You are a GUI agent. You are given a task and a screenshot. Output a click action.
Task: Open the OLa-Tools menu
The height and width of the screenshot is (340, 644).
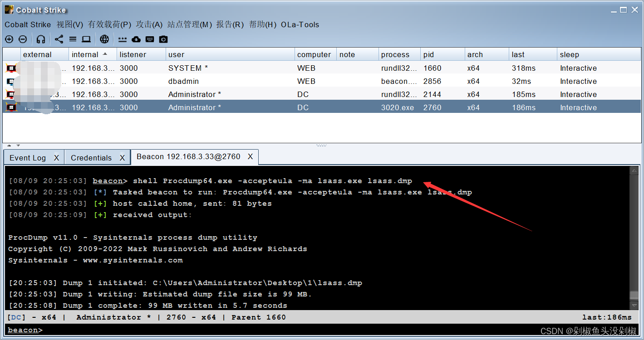click(x=300, y=24)
